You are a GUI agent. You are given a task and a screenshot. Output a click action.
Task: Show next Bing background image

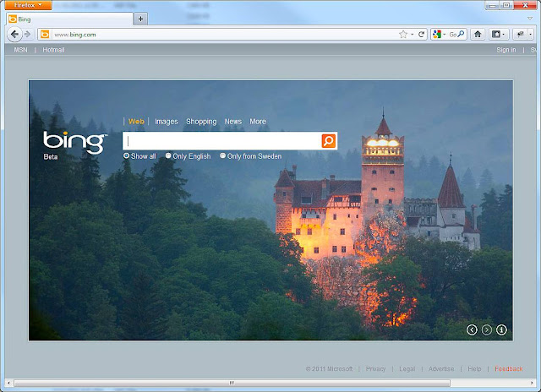tap(487, 330)
